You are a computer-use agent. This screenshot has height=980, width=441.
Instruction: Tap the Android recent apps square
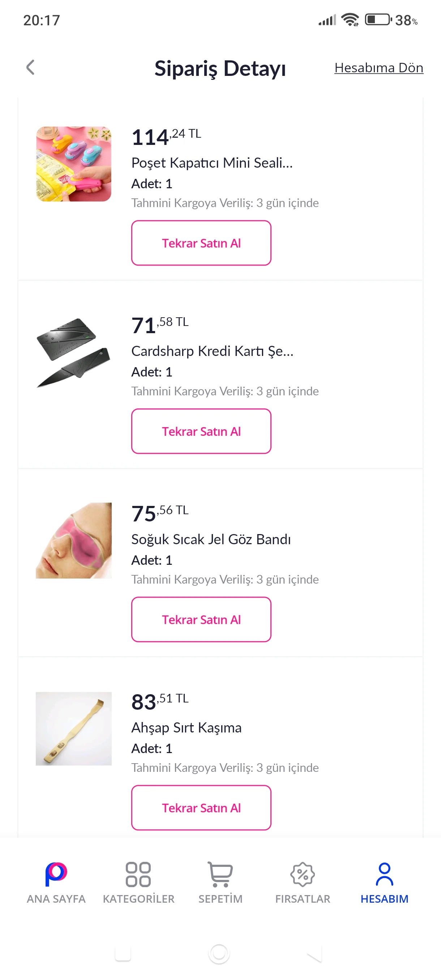(x=123, y=954)
